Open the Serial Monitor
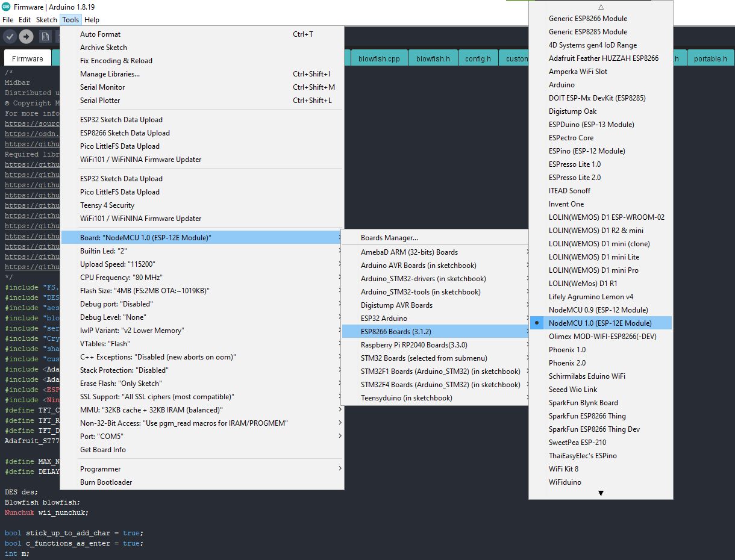735x560 pixels. pos(202,87)
